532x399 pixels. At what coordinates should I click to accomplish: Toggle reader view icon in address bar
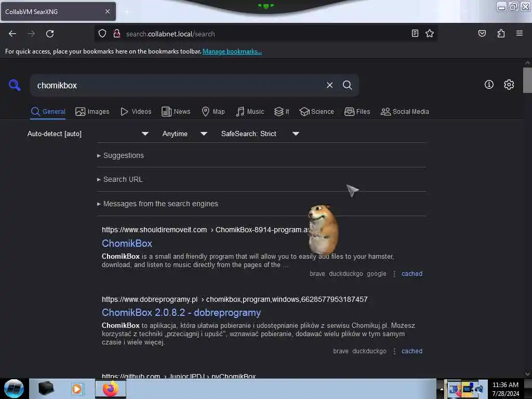(415, 33)
